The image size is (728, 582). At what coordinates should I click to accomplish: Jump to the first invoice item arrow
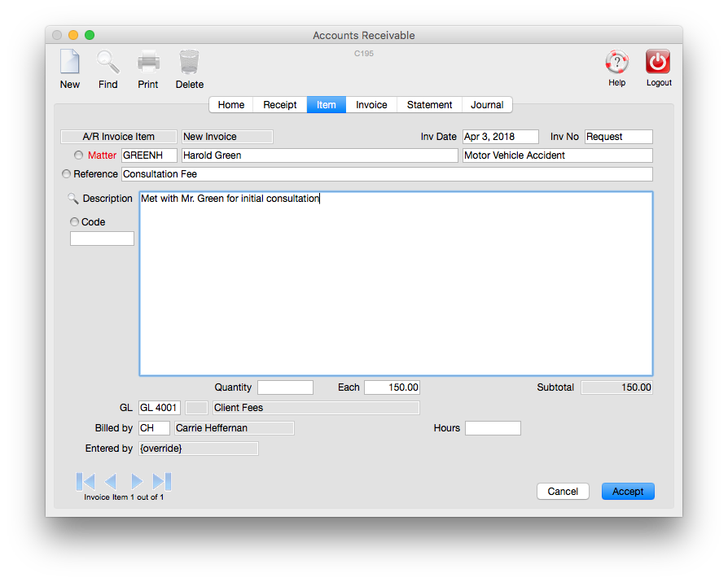[x=86, y=481]
